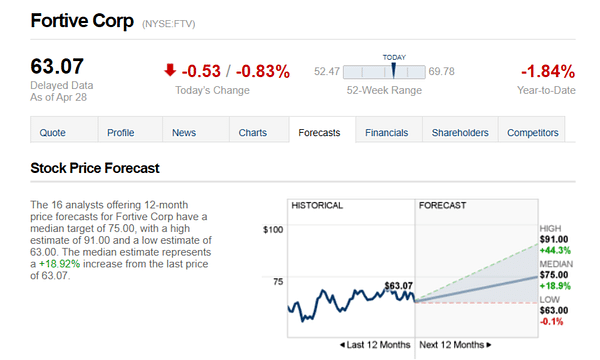Screen dimensions: 600x360
Task: Click the HIGH $91.00 forecast label
Action: pyautogui.click(x=554, y=239)
